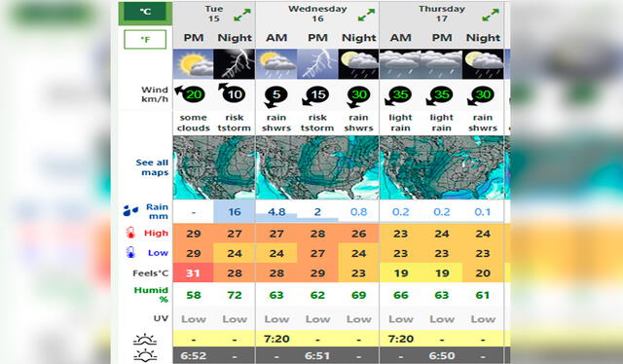Screen dimensions: 623x364
Task: Click the Wednesday 16 day heading
Action: (317, 14)
